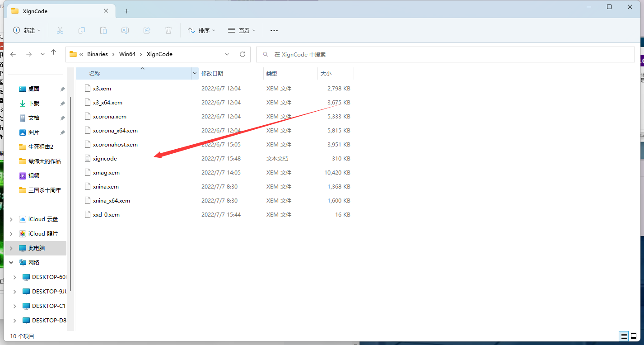Open the three-dot See more menu
The image size is (644, 345).
274,30
